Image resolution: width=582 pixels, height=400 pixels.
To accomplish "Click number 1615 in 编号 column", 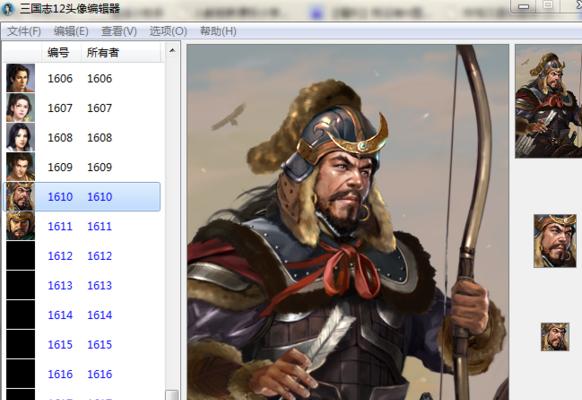I will 60,345.
